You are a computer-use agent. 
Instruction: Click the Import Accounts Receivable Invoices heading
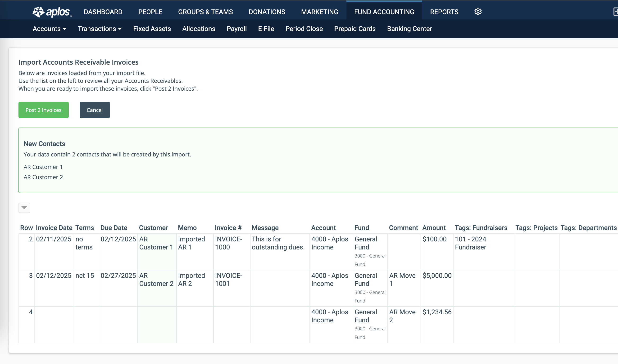click(78, 62)
